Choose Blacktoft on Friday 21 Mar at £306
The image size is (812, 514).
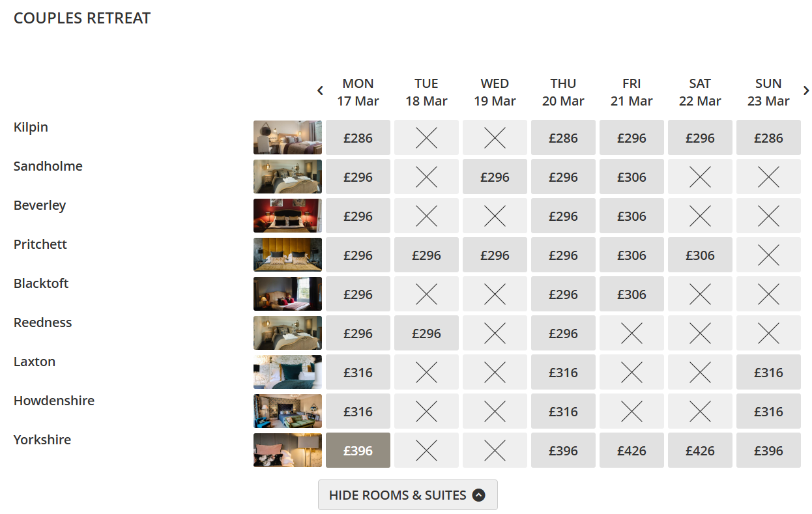point(631,294)
